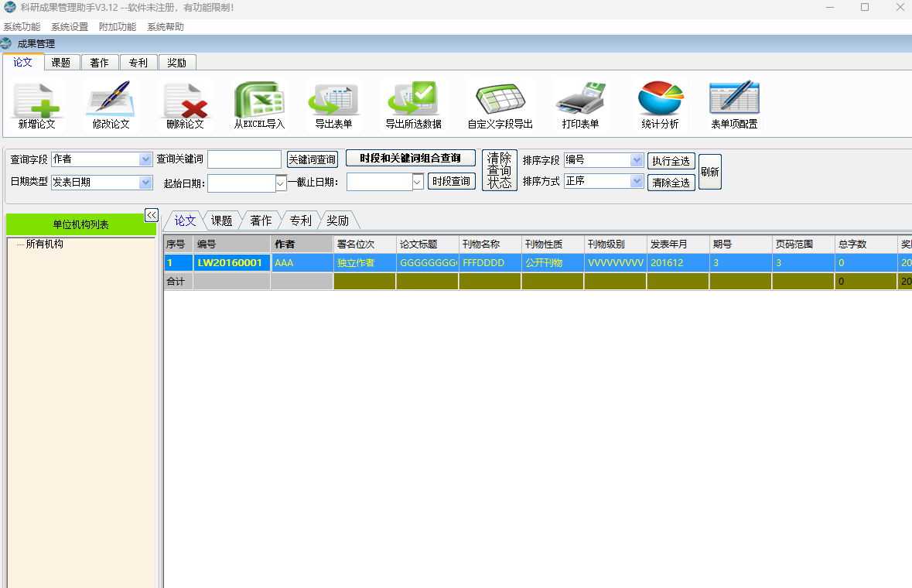This screenshot has height=588, width=912.
Task: Open the 起始日期 date picker arrow
Action: 280,183
